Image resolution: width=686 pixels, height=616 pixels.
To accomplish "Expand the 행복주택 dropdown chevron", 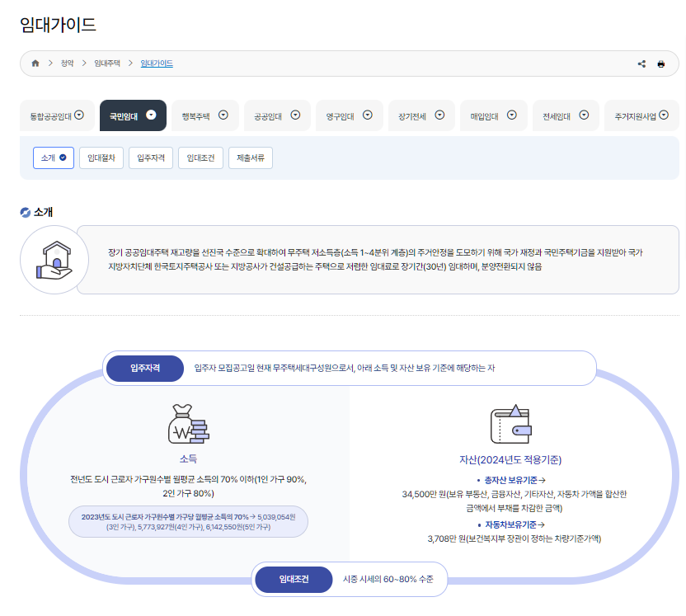I will [223, 115].
